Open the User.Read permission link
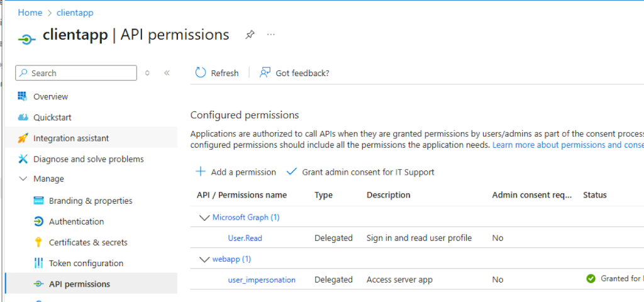Viewport: 644px width, 302px height. pos(245,238)
